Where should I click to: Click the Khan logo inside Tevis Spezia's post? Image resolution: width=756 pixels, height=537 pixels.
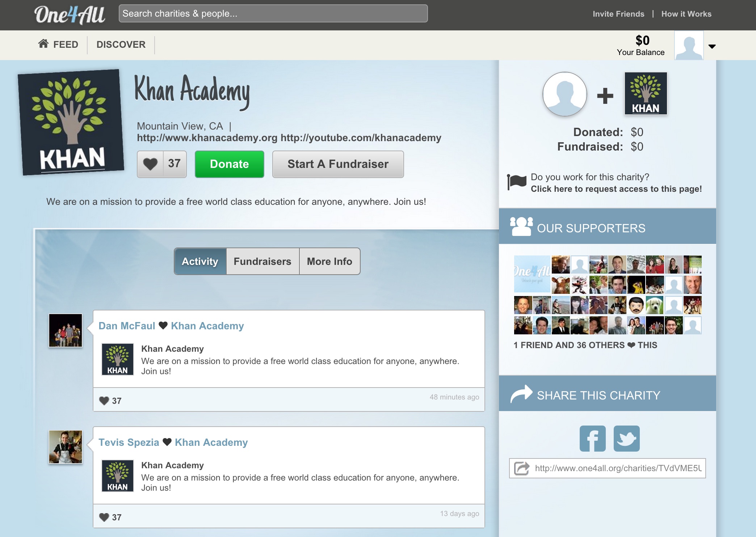click(118, 476)
